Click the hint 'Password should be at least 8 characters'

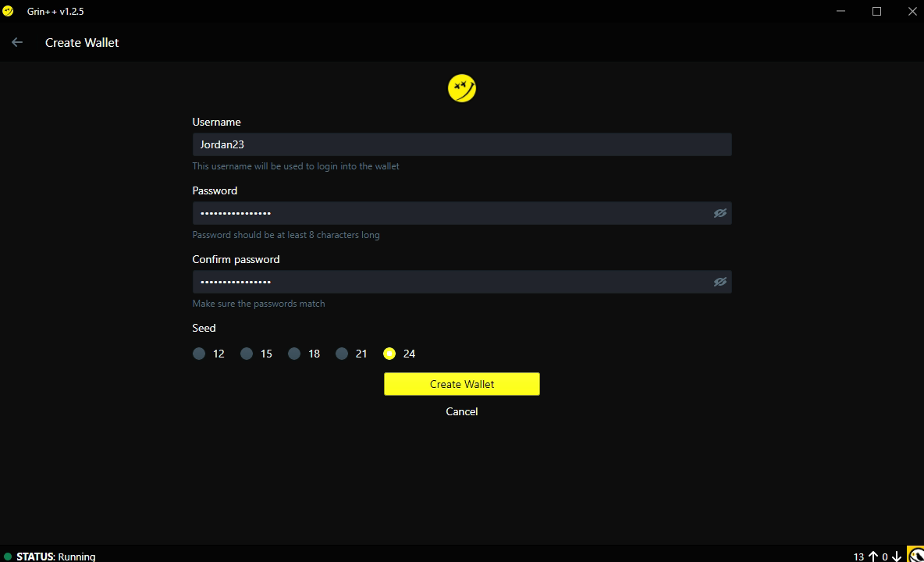(286, 235)
